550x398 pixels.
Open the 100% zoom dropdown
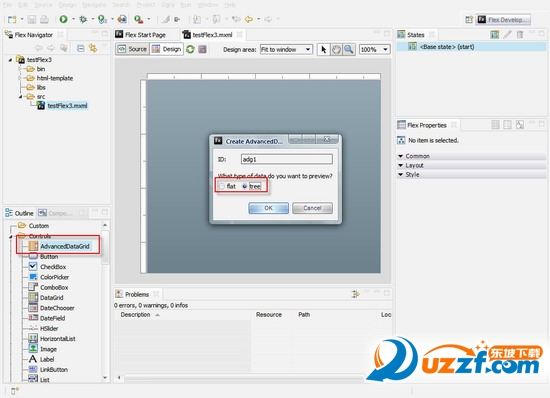click(375, 49)
